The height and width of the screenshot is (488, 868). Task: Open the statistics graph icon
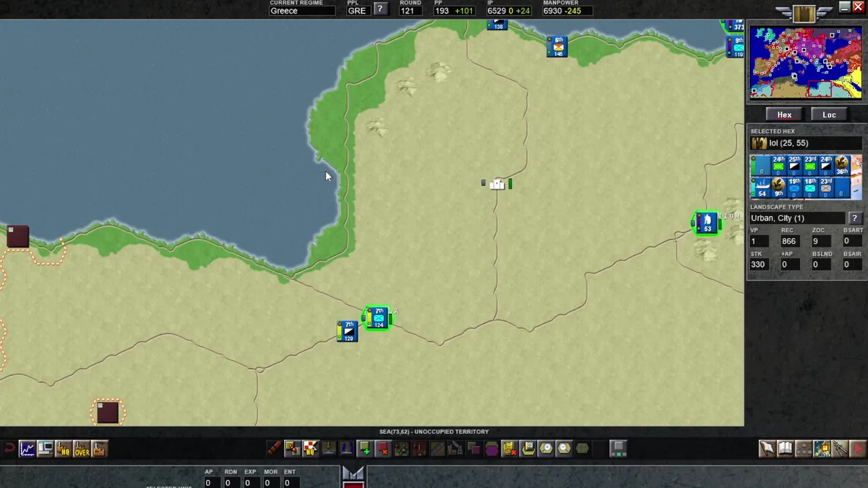pyautogui.click(x=27, y=449)
